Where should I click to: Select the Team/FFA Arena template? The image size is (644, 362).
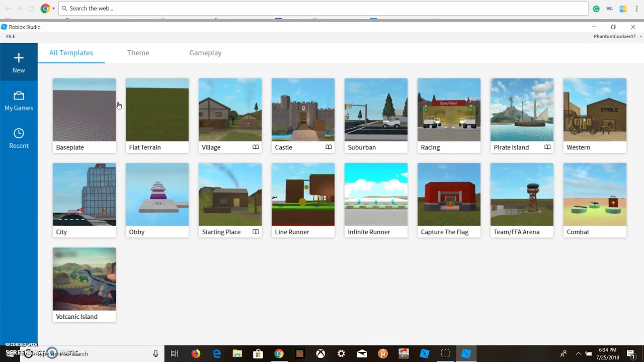(522, 200)
